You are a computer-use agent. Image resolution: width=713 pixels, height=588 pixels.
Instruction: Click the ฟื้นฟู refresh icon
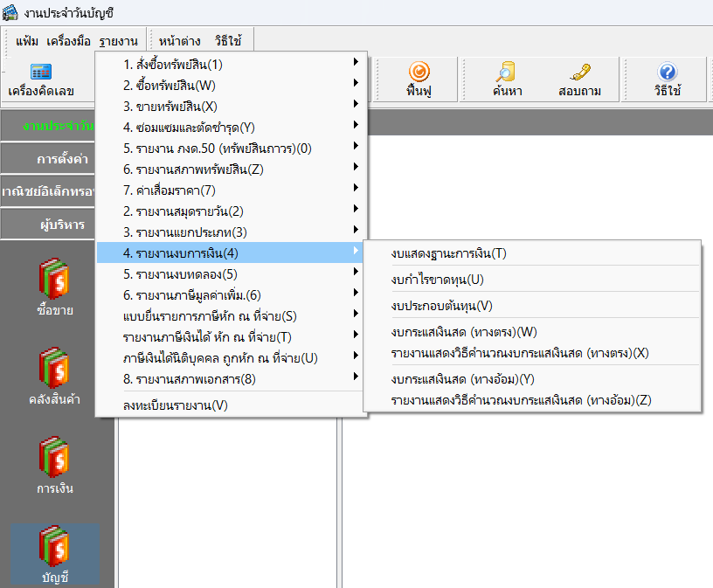coord(419,80)
